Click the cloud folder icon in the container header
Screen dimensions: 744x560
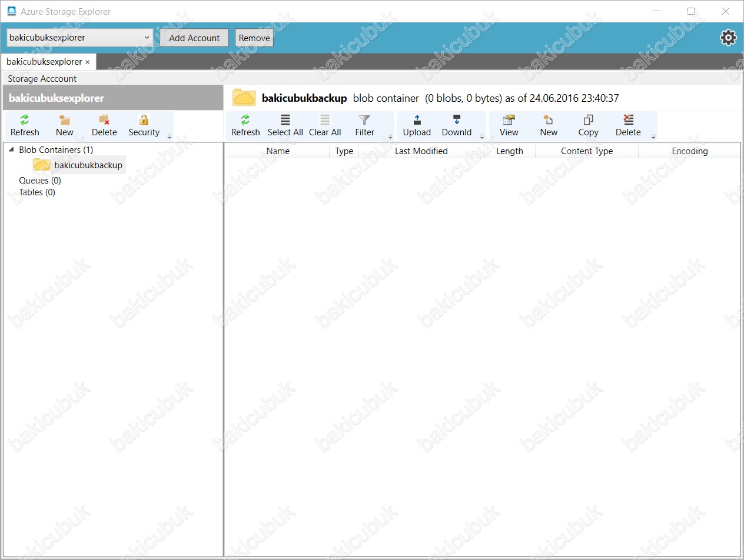244,98
